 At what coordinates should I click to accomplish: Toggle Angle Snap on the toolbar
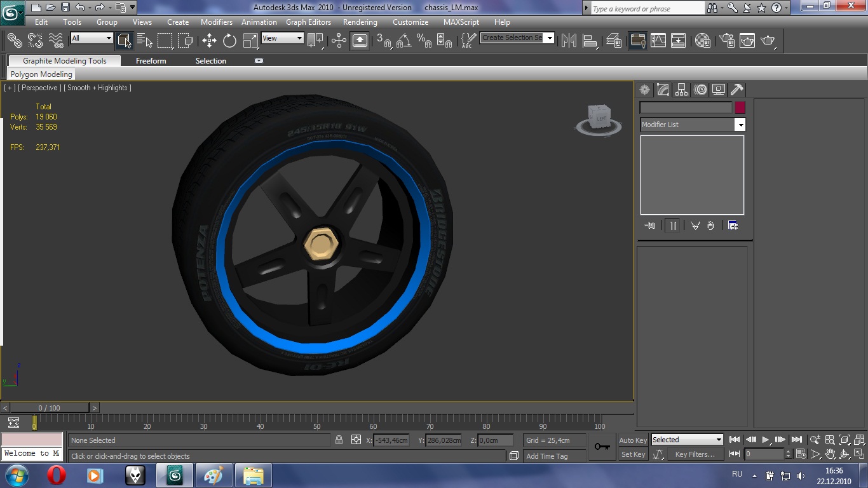403,41
